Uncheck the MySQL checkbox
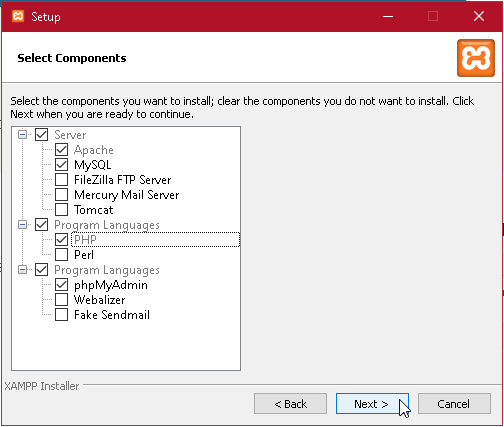The width and height of the screenshot is (504, 427). (62, 165)
